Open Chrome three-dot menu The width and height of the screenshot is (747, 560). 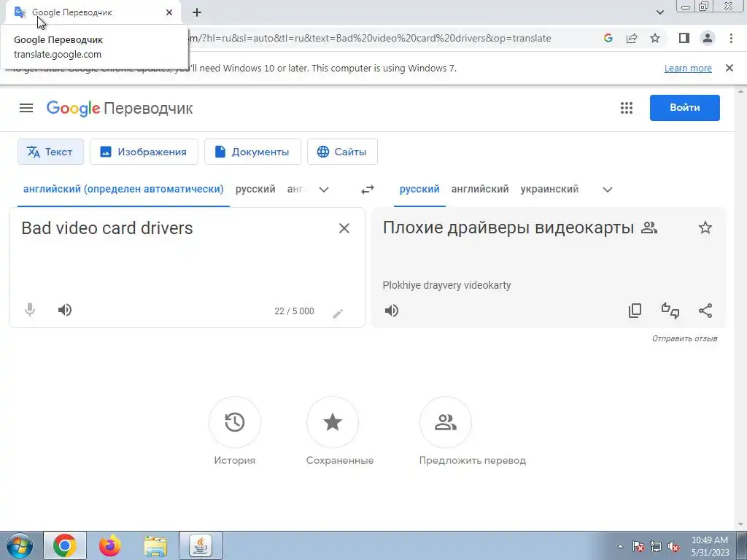coord(731,38)
